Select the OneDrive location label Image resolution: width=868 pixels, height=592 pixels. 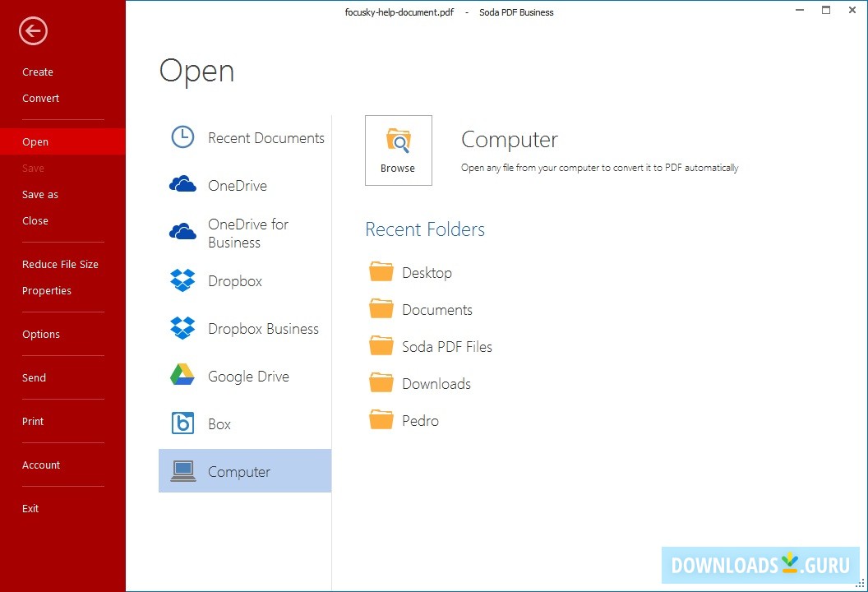(238, 186)
